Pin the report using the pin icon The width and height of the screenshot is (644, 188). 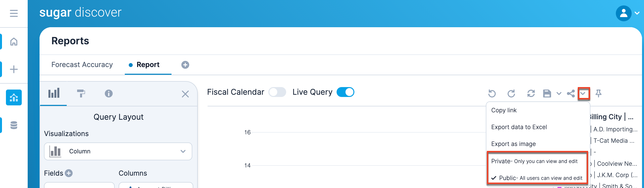pos(598,93)
